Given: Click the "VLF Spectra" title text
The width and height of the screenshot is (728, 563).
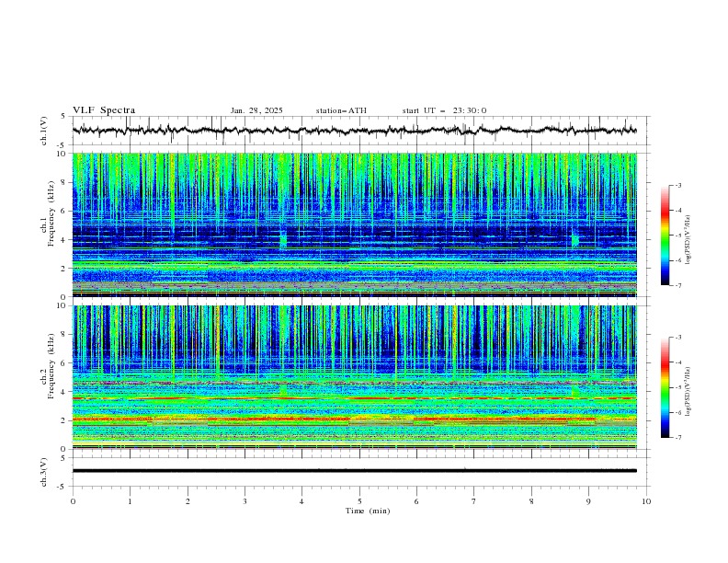Looking at the screenshot, I should (x=104, y=110).
